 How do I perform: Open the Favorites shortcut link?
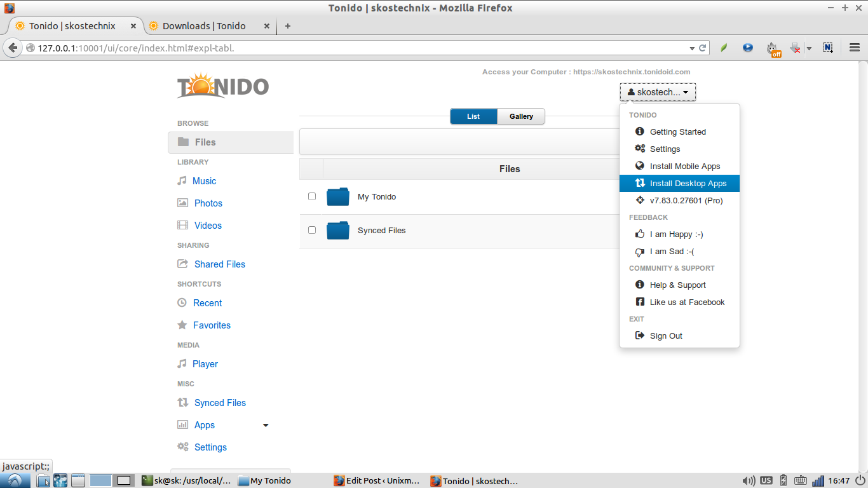click(x=212, y=325)
